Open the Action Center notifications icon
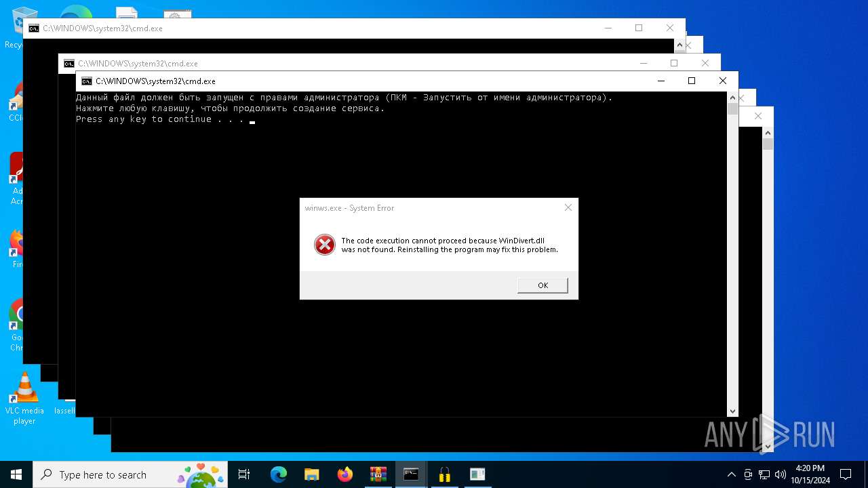868x488 pixels. coord(846,474)
